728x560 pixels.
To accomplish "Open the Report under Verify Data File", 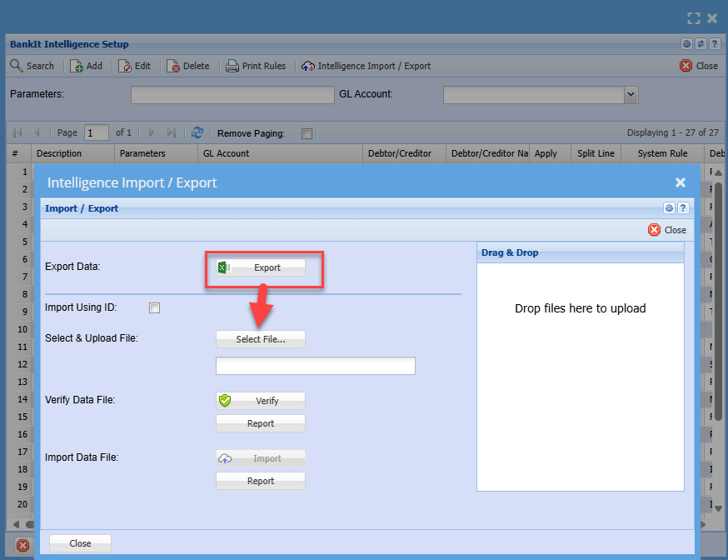I will pyautogui.click(x=260, y=423).
